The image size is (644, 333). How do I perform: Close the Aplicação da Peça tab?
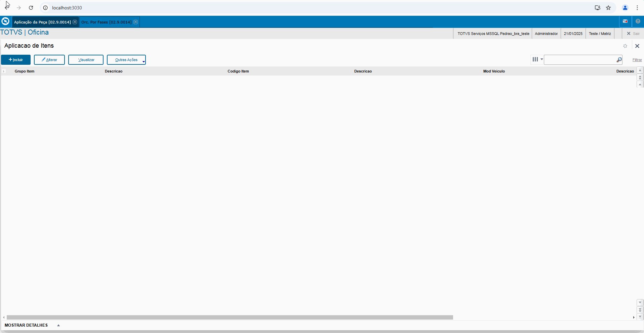click(75, 22)
